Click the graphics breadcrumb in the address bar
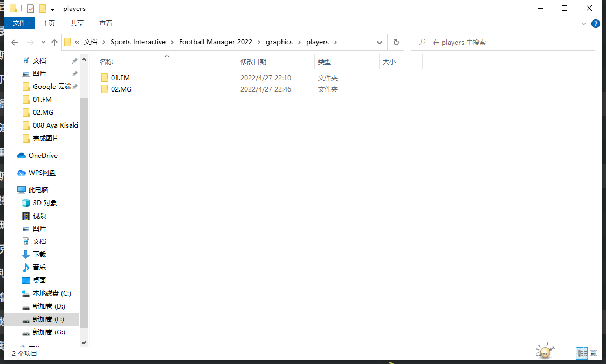The image size is (606, 364). click(279, 42)
